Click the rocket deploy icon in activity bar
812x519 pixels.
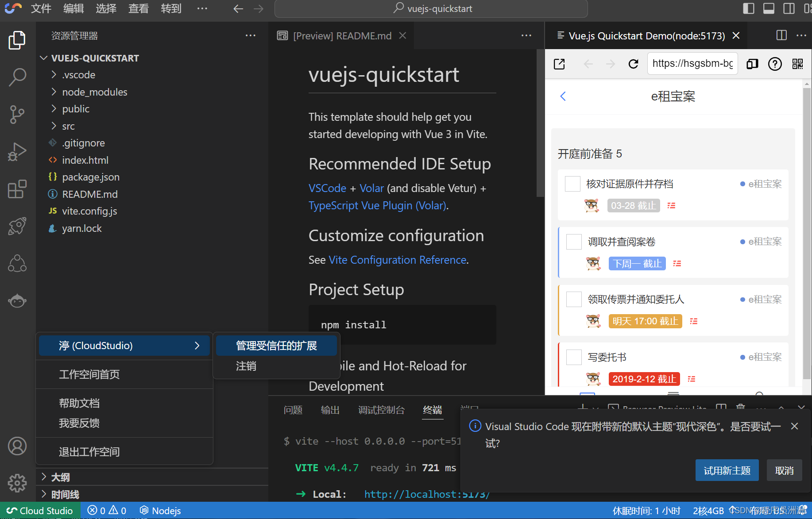coord(17,226)
